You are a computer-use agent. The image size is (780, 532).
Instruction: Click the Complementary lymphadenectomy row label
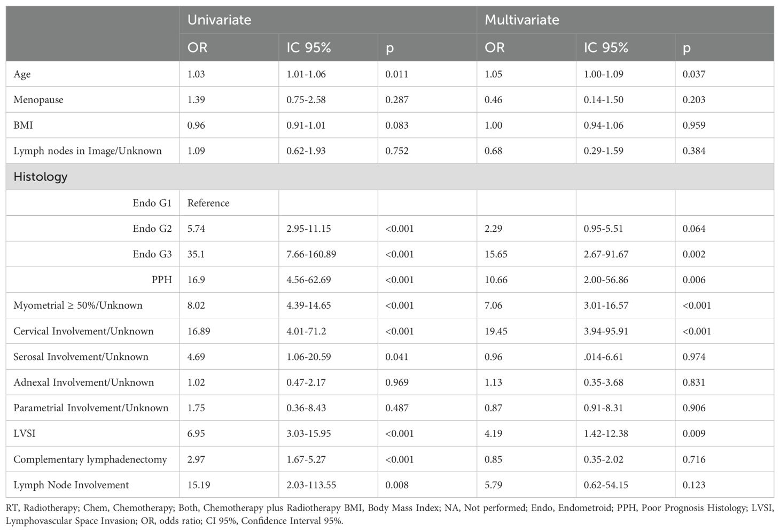[90, 459]
